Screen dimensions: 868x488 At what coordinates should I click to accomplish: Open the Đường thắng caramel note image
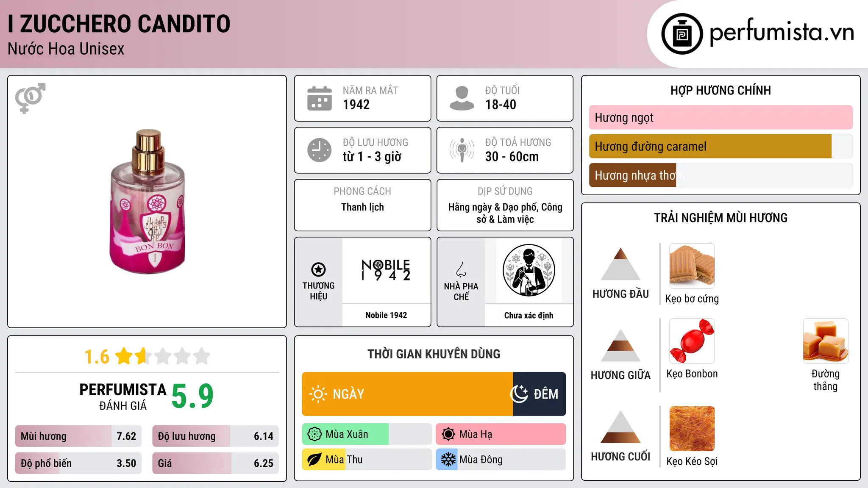click(825, 341)
